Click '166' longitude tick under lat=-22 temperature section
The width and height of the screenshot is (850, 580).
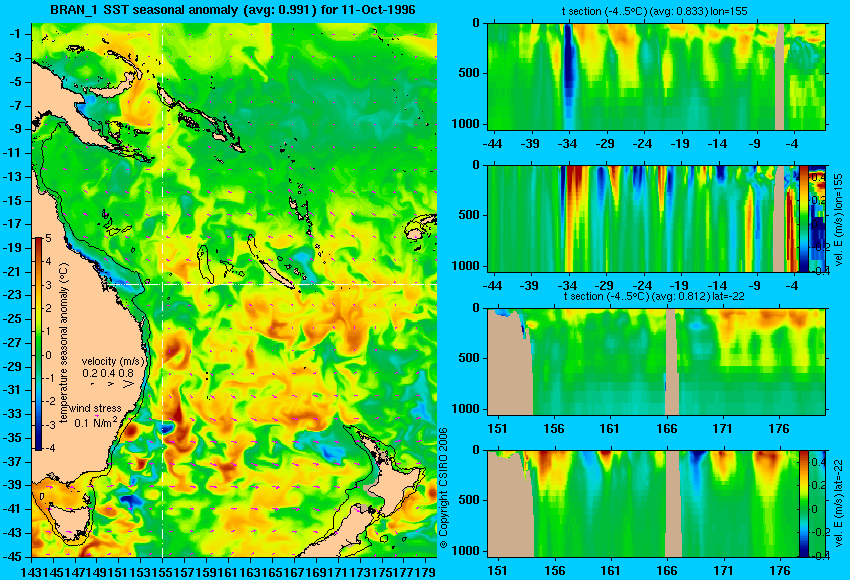pos(667,429)
